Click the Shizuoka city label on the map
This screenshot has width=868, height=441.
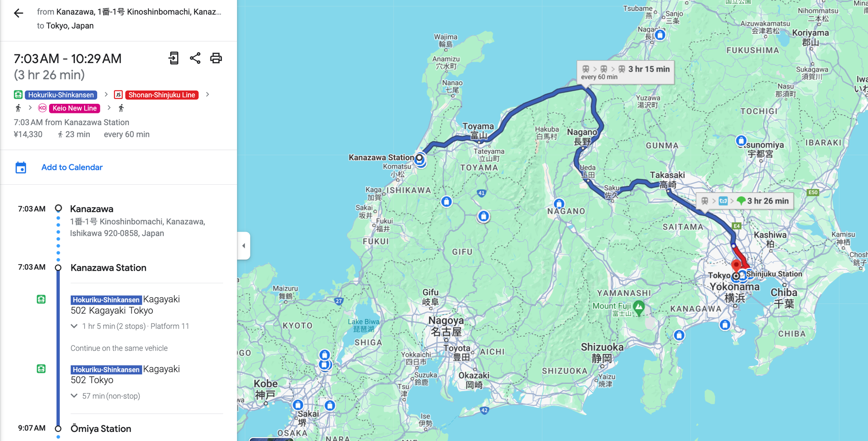click(x=602, y=352)
